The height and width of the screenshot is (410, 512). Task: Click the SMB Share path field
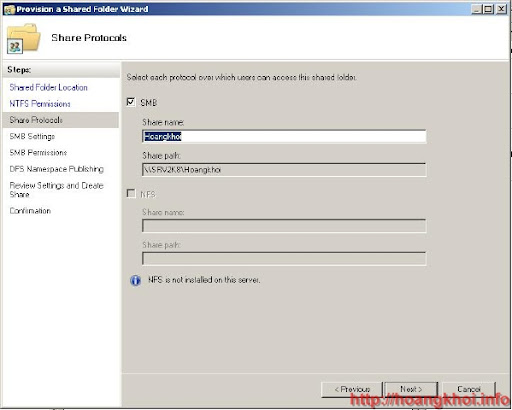284,170
